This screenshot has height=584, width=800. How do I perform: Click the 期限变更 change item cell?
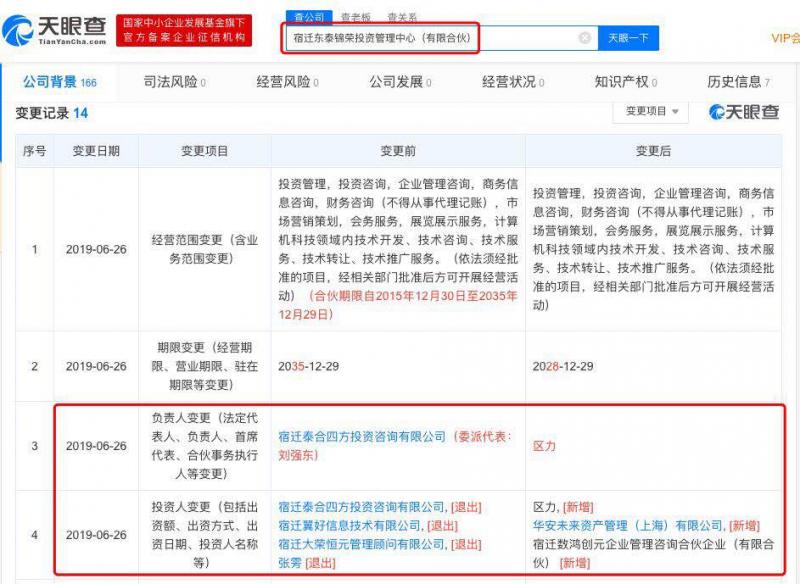(205, 366)
